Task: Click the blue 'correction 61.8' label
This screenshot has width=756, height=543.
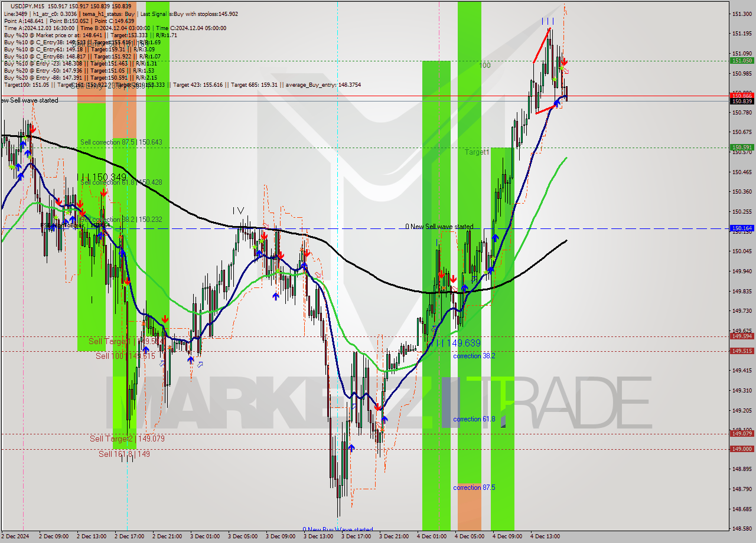Action: click(474, 419)
